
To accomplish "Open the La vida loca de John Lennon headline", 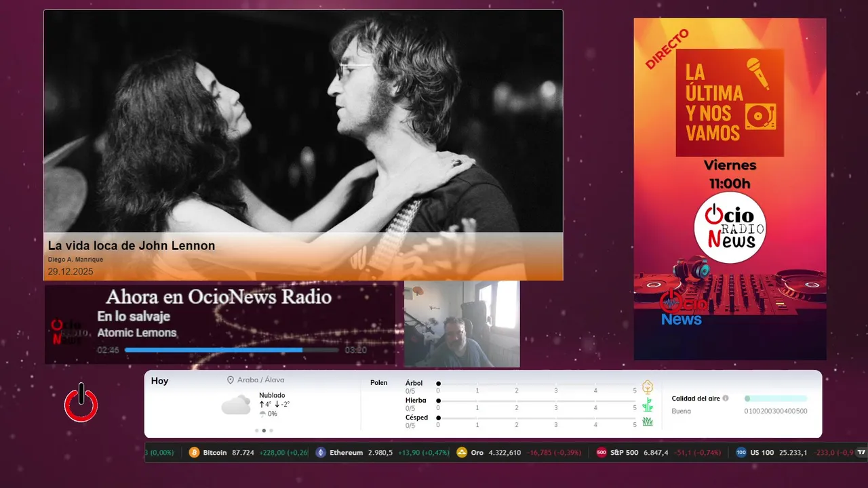I will click(132, 245).
